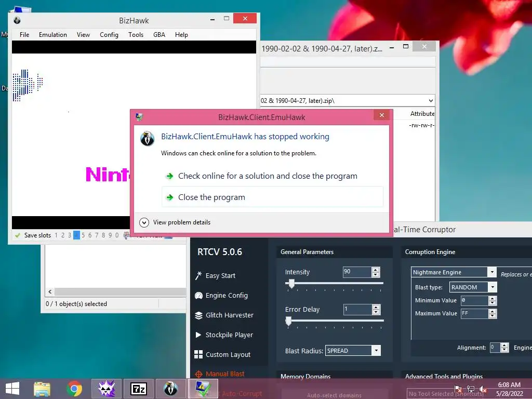Image resolution: width=532 pixels, height=399 pixels.
Task: Switch to 7-Zip on the taskbar
Action: coord(138,389)
